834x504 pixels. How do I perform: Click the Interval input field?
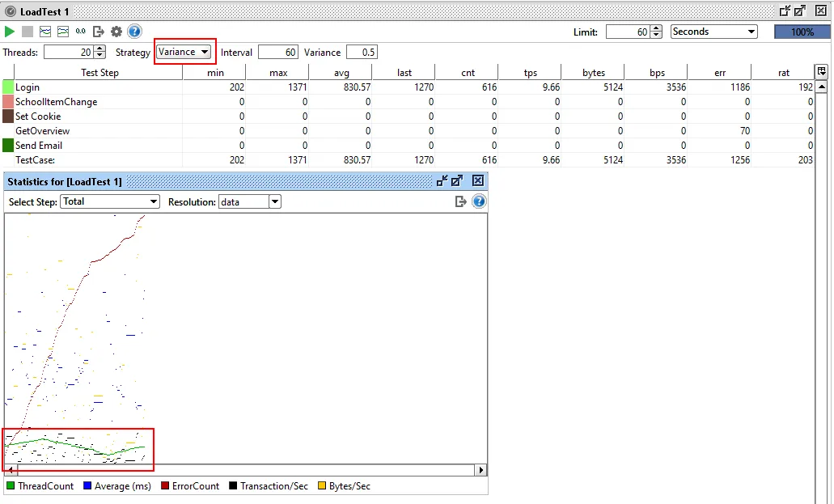[x=278, y=52]
